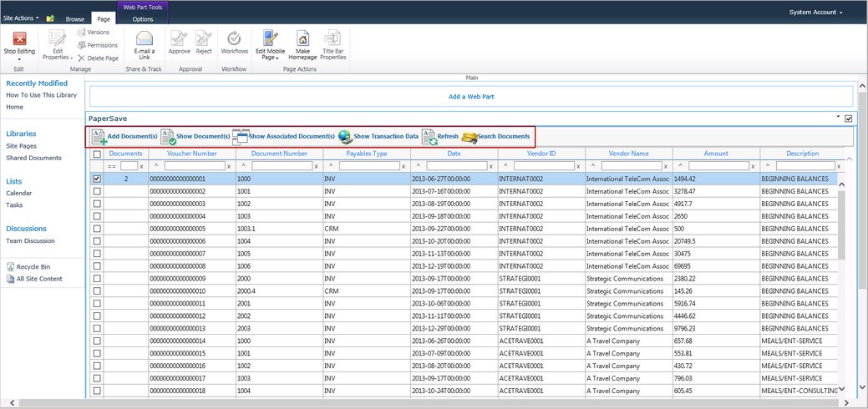This screenshot has height=409, width=868.
Task: Click Add a Web Part link
Action: [471, 96]
